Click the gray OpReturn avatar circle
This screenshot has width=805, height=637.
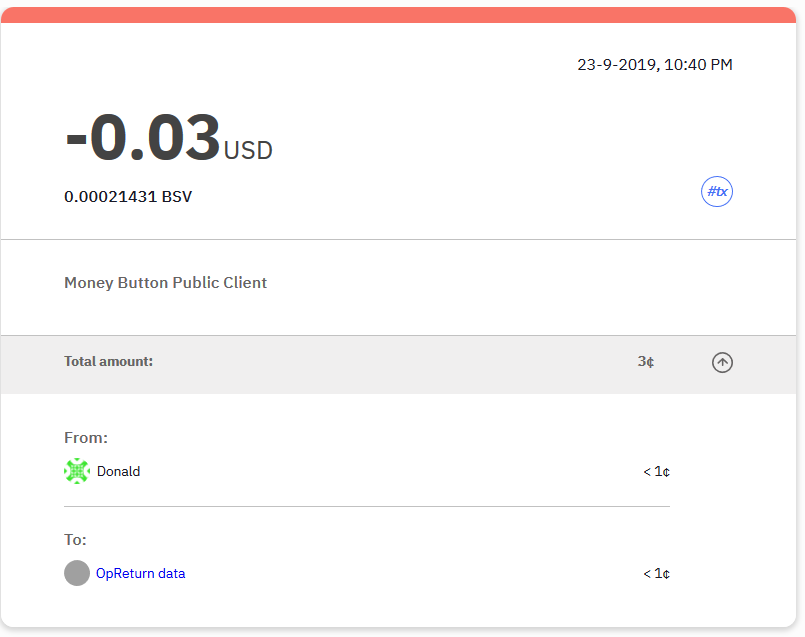[x=77, y=573]
